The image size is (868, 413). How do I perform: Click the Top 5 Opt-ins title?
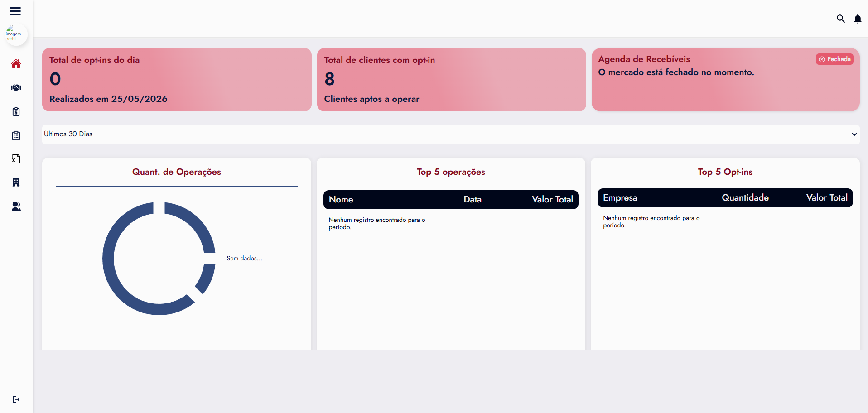pos(725,172)
